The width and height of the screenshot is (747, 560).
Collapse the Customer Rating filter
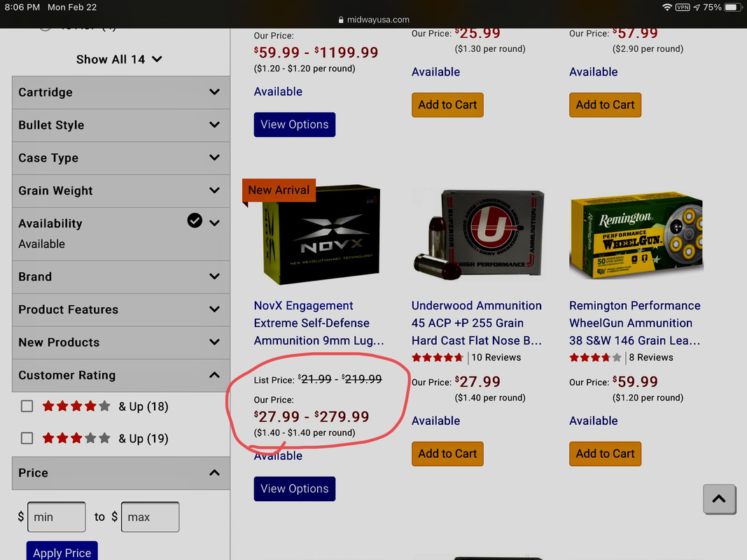click(121, 375)
